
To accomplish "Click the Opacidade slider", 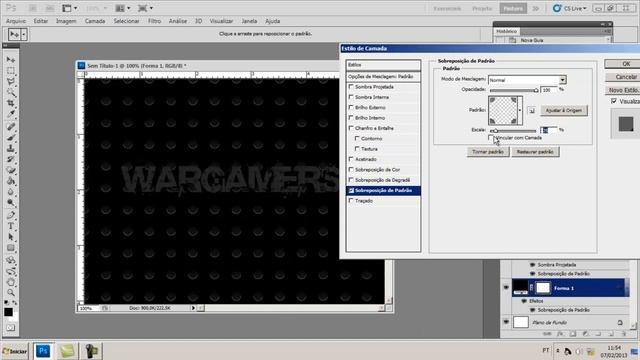I will 514,90.
